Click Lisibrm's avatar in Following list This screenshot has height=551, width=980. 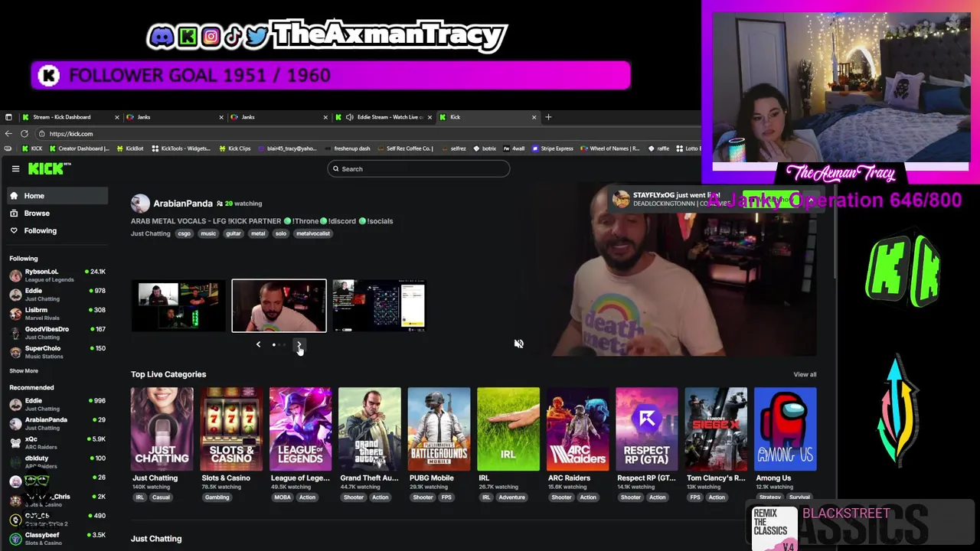(15, 314)
